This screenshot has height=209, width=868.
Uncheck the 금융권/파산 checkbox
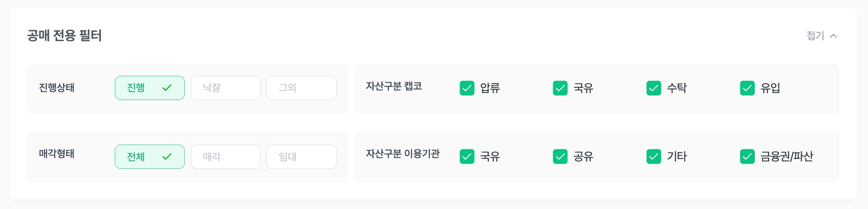[747, 156]
